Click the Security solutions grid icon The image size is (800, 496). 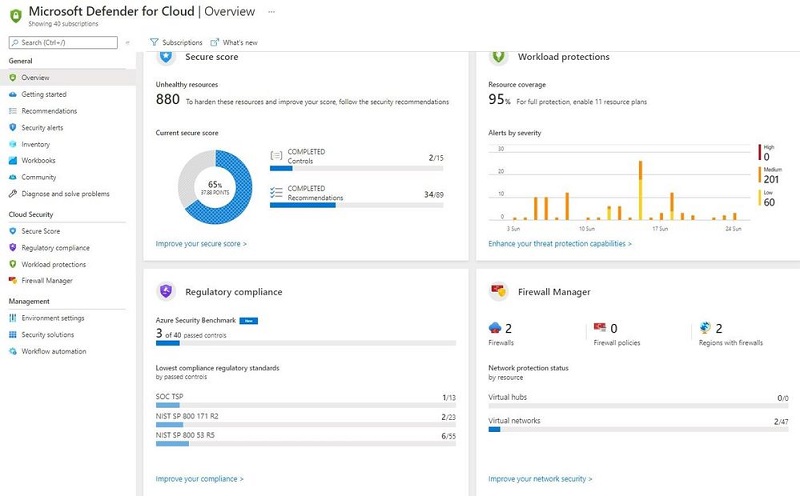pos(13,335)
